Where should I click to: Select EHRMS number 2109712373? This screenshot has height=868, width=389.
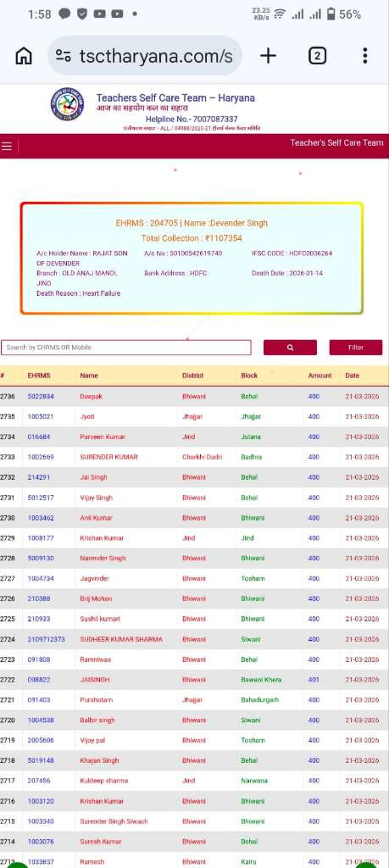pyautogui.click(x=47, y=639)
